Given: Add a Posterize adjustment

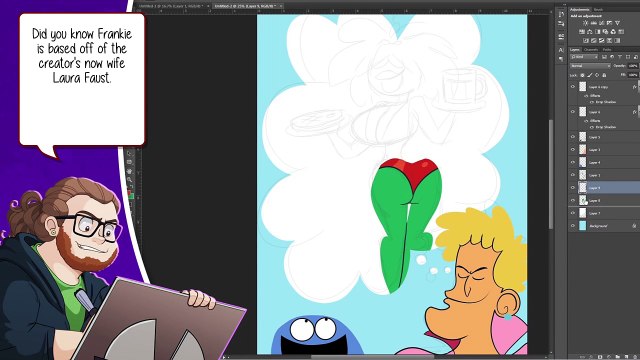Looking at the screenshot, I should click(x=594, y=40).
